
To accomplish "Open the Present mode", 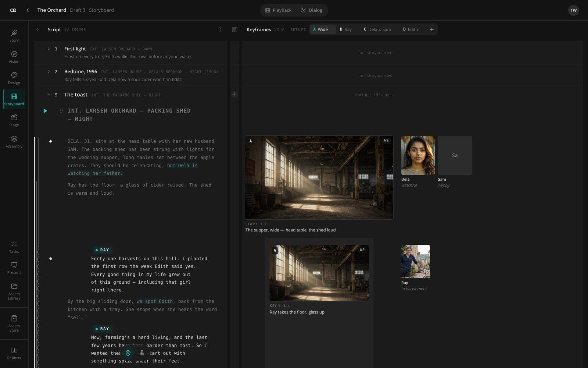I will (x=14, y=268).
